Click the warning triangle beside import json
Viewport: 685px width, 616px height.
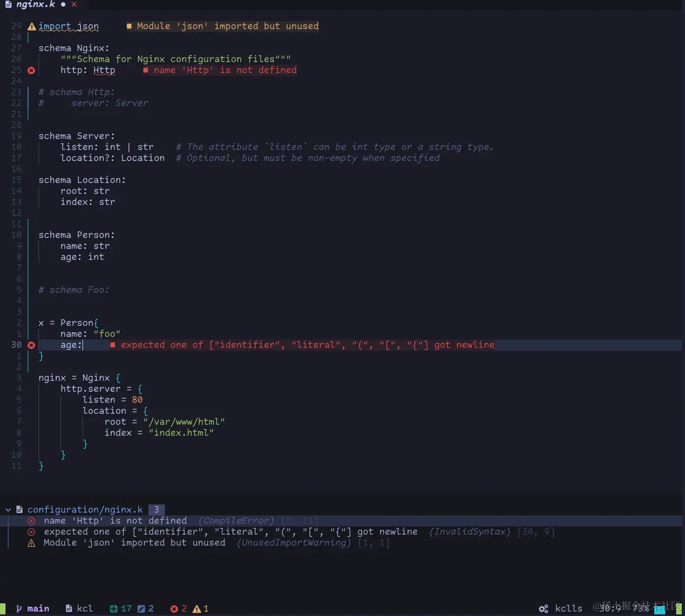(x=32, y=26)
